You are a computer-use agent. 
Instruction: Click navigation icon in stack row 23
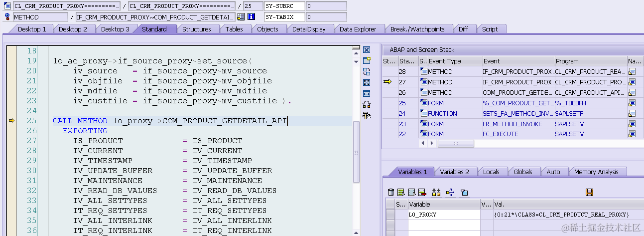632,124
